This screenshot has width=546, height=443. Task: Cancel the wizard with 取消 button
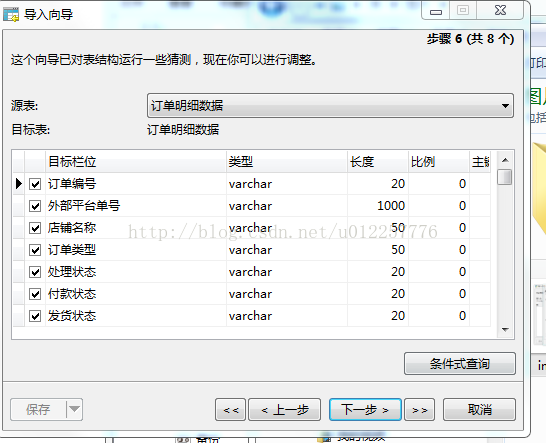point(479,410)
